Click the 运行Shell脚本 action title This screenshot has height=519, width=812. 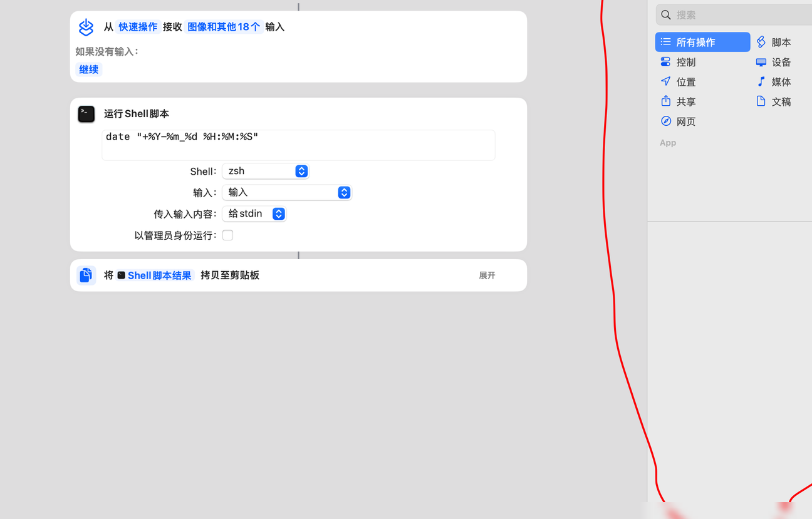137,114
